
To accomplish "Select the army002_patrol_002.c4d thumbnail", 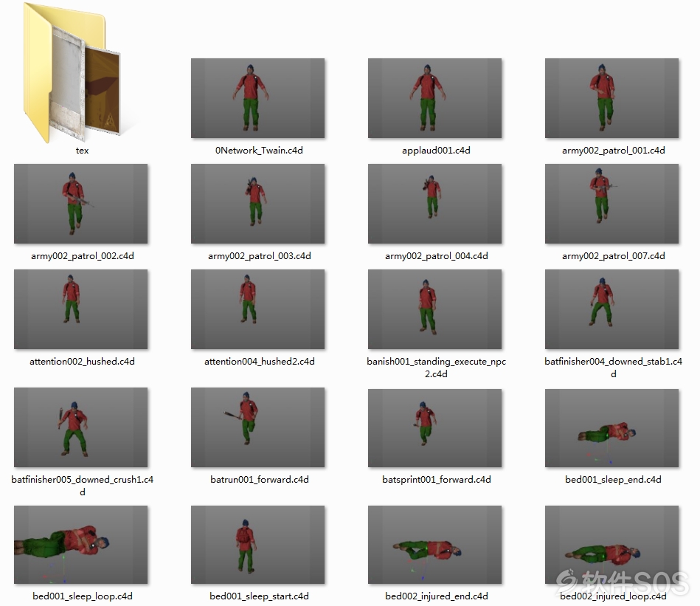I will pyautogui.click(x=81, y=204).
